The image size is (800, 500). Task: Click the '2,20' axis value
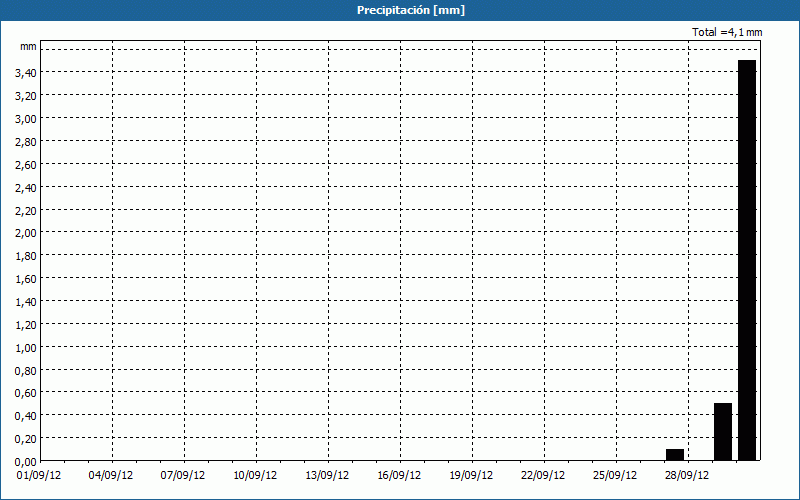(x=26, y=211)
